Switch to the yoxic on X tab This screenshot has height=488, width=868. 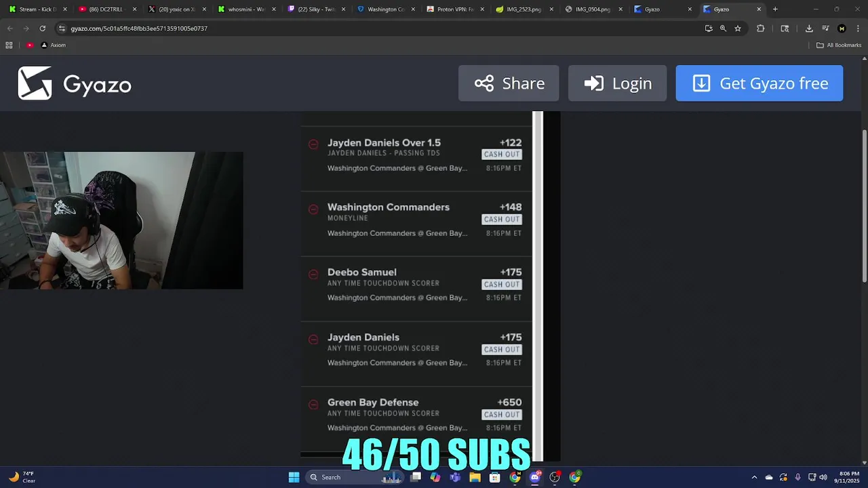tap(176, 9)
